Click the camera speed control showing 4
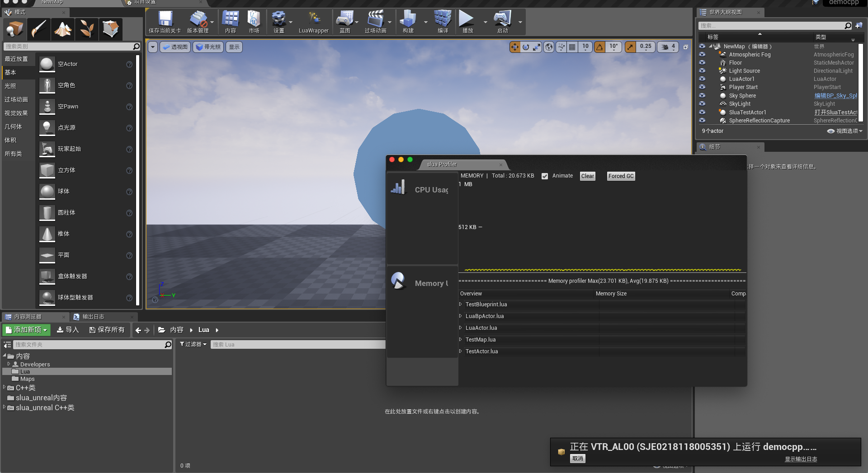 (x=668, y=47)
